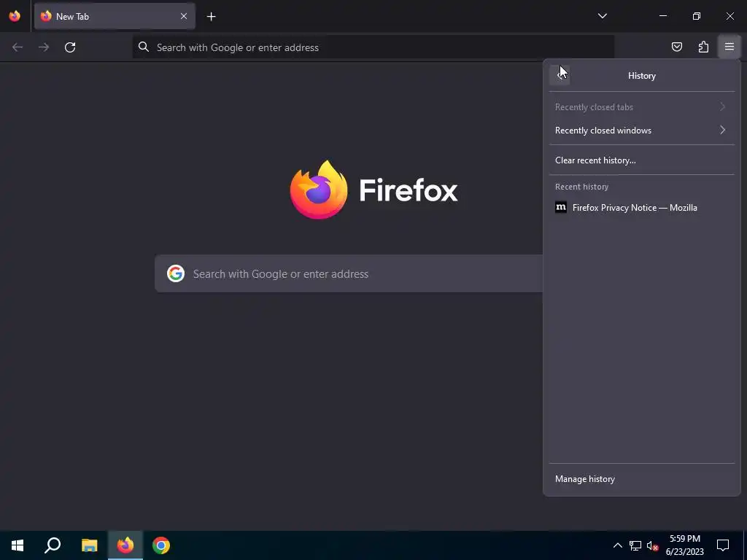Click the Firefox logo on the page
The image size is (747, 560).
pos(318,190)
